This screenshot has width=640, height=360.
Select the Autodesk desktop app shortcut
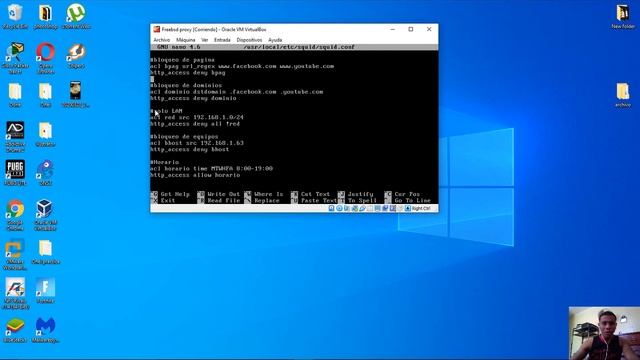coord(15,136)
